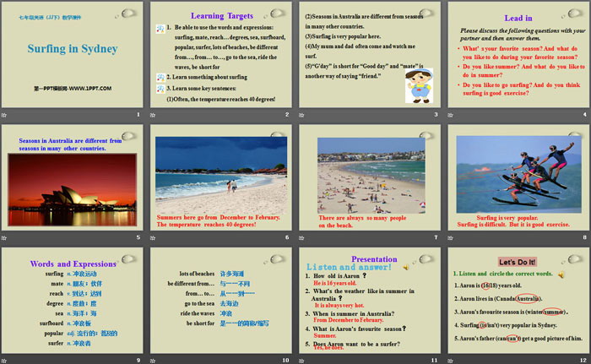The height and width of the screenshot is (364, 591).
Task: Click the speaker audio icon on Presentation slide
Action: [408, 267]
